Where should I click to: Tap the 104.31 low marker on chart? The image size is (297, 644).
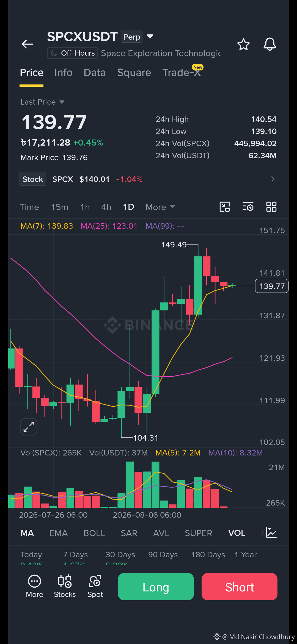tap(146, 438)
